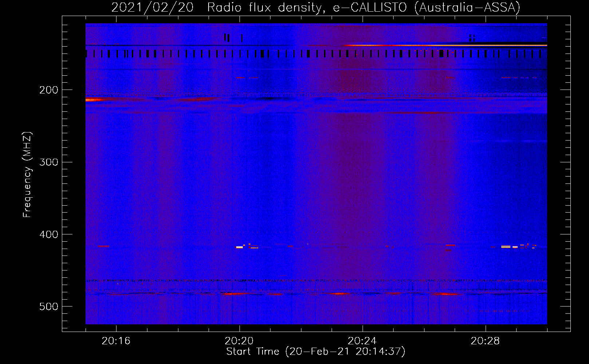
Task: Click the 400 frequency tick label
Action: point(49,234)
